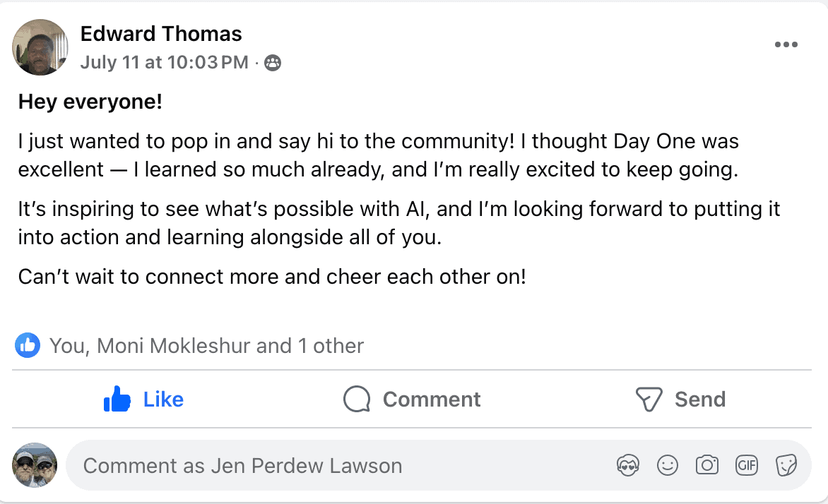Attach a photo with the camera icon
This screenshot has width=828, height=504.
click(x=706, y=465)
